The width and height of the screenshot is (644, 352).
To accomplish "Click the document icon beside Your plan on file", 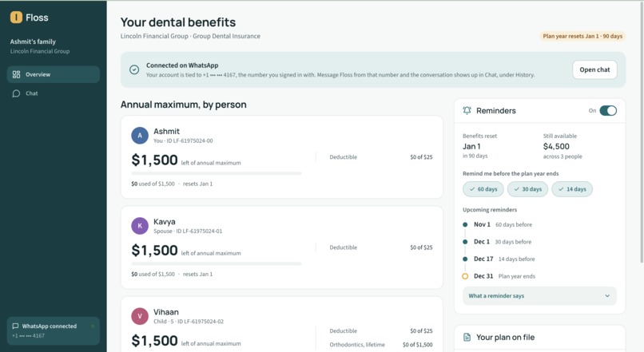I will [467, 337].
